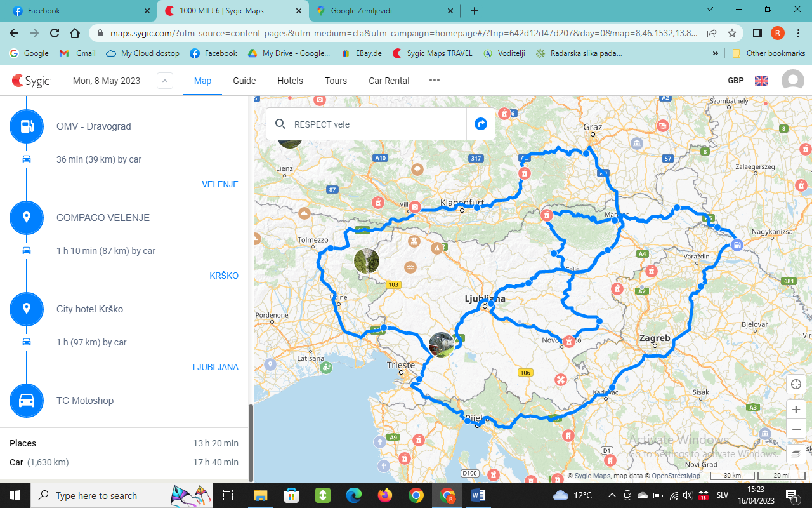Click the TC Motoshop car icon
The height and width of the screenshot is (508, 812).
[27, 401]
